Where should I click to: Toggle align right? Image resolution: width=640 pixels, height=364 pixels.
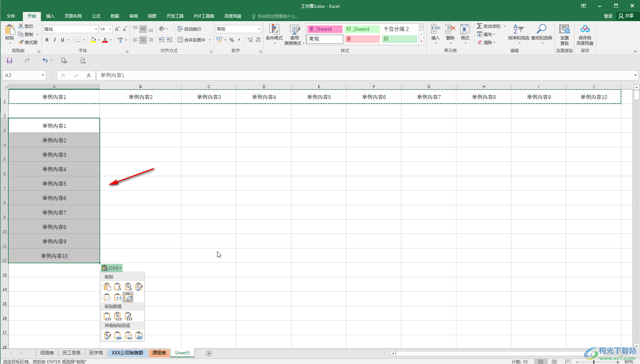151,40
